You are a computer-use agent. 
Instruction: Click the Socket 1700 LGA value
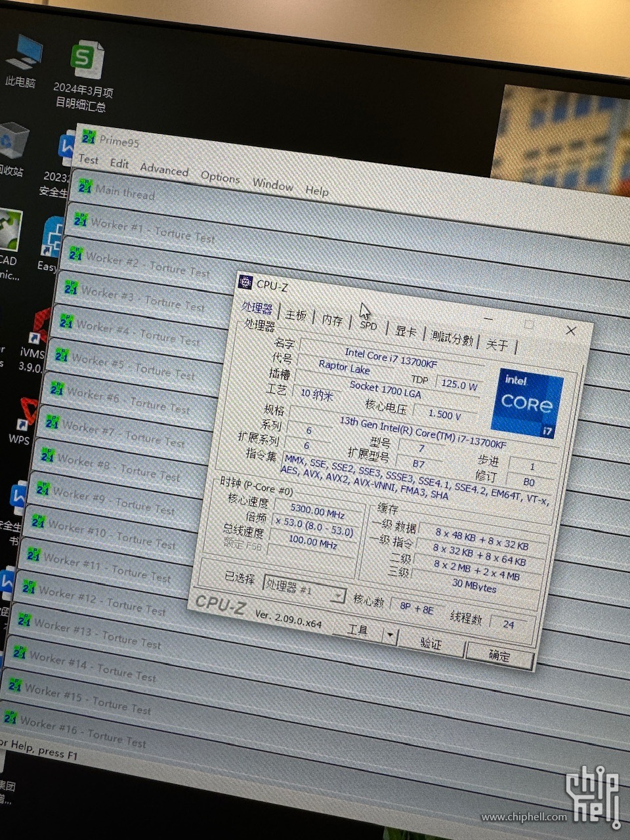pyautogui.click(x=385, y=388)
